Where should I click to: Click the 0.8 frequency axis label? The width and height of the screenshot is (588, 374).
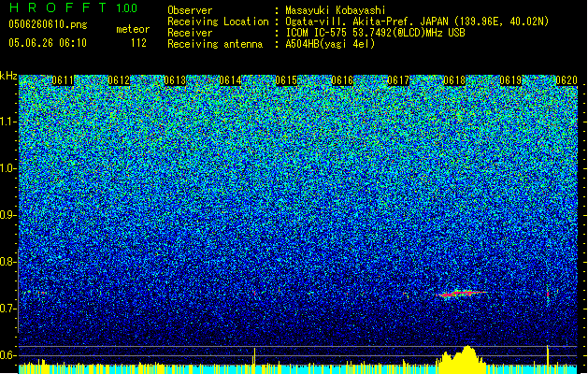pyautogui.click(x=8, y=262)
